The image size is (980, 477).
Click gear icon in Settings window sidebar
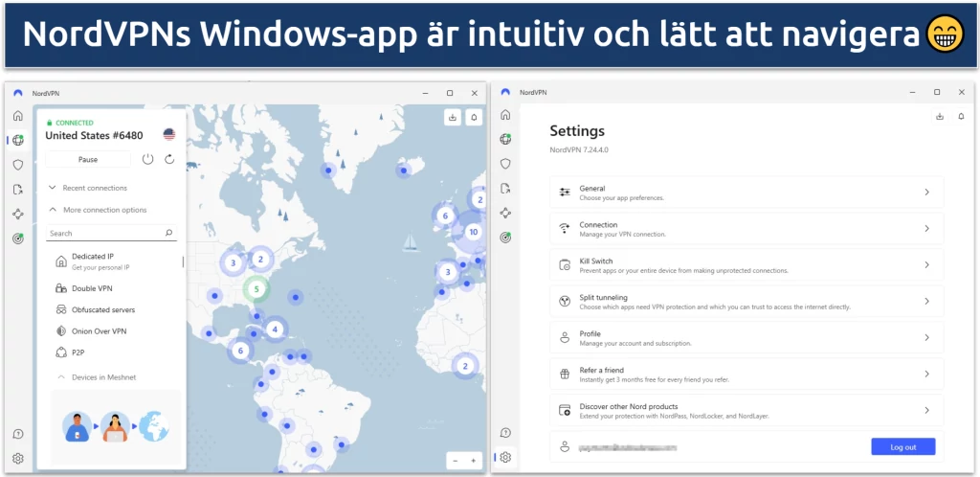[505, 458]
